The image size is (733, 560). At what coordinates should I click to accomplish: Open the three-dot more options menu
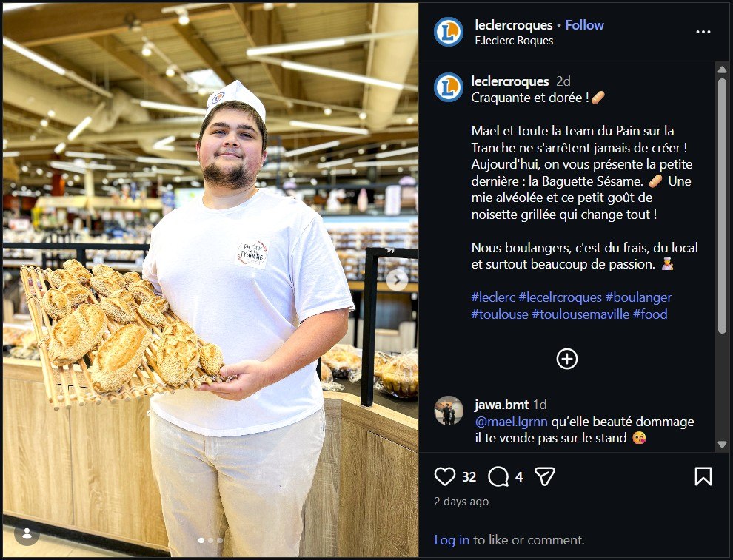click(x=703, y=32)
